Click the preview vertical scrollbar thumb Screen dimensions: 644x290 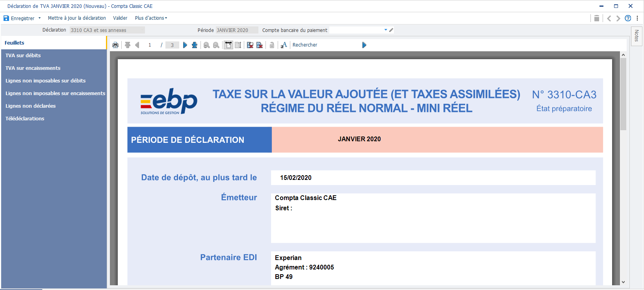(x=623, y=95)
